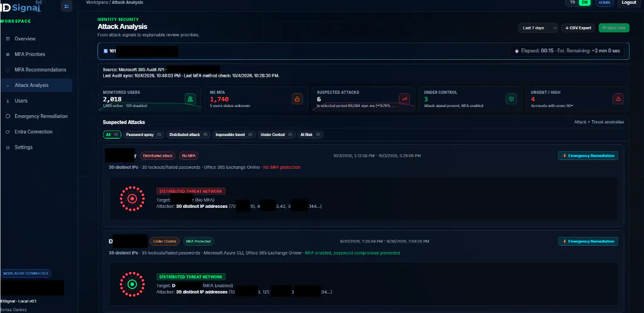This screenshot has width=644, height=313.
Task: Click Emergency Remediation for No MFA attack
Action: coord(588,156)
